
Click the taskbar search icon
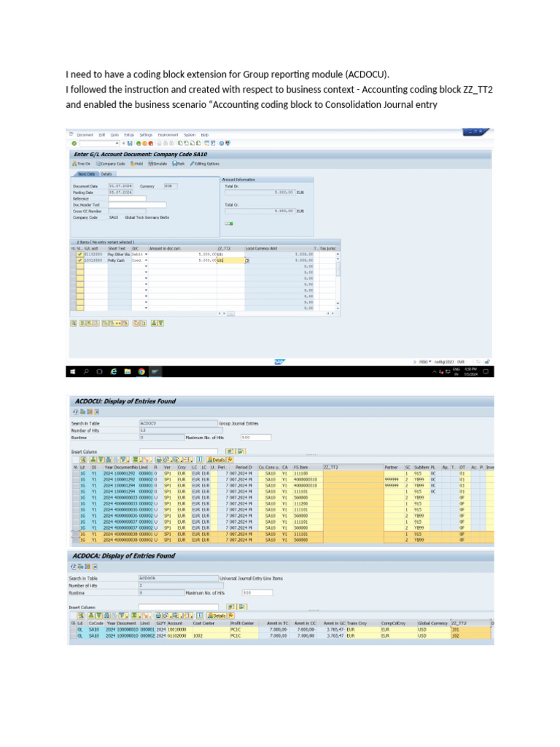point(86,371)
